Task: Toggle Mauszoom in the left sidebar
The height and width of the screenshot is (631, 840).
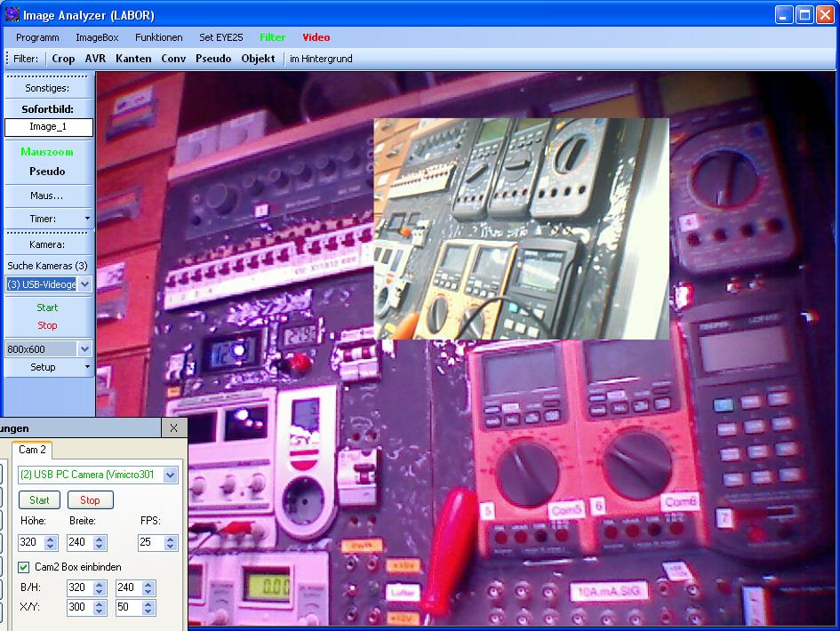Action: pyautogui.click(x=47, y=153)
